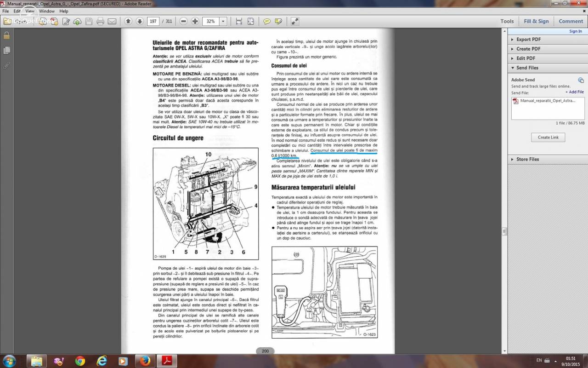Click the document vertical scrollbar thumb
The height and width of the screenshot is (368, 588).
pos(504,231)
